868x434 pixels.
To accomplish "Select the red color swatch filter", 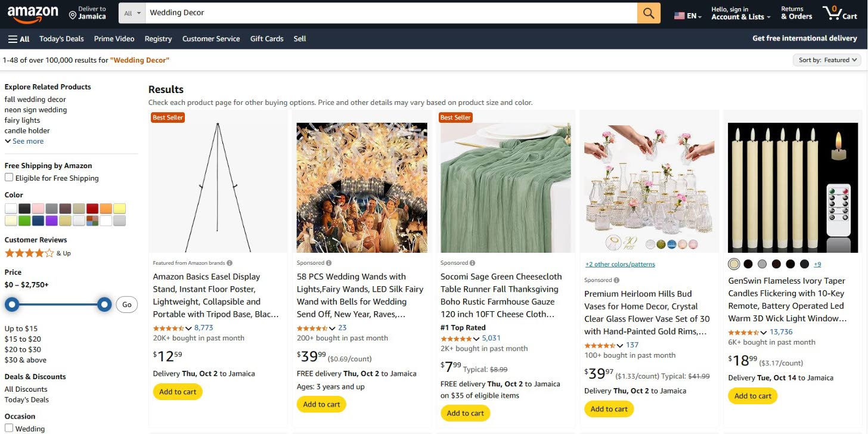I will point(92,209).
